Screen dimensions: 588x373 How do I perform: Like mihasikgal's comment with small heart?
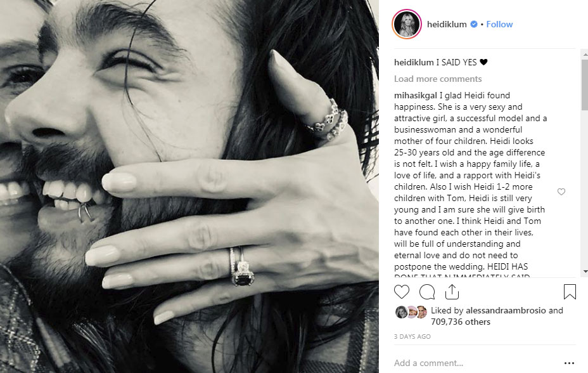click(561, 192)
